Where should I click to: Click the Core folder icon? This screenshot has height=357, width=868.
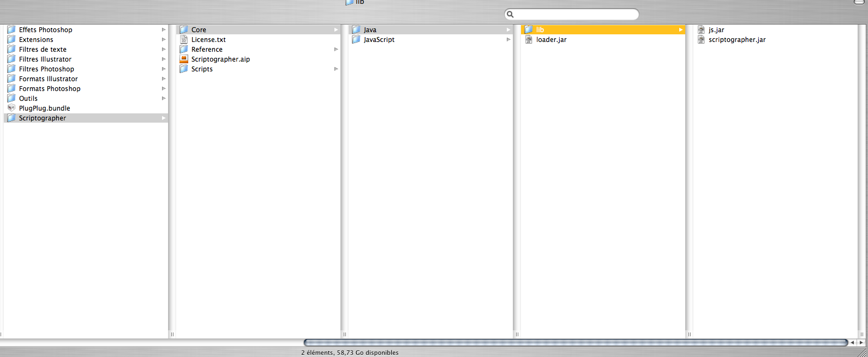(184, 29)
